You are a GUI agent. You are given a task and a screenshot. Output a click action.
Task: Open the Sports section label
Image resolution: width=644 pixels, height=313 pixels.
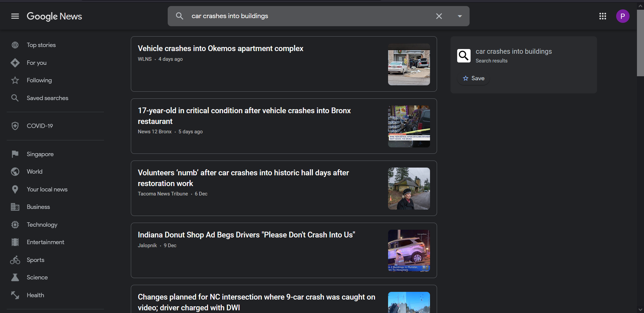click(x=36, y=260)
